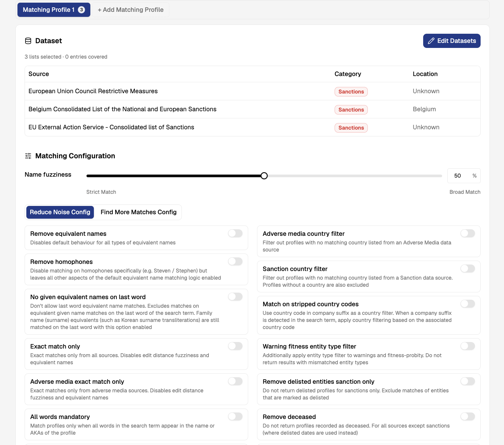Toggle Remove equivalent names switch
The height and width of the screenshot is (445, 504).
235,233
